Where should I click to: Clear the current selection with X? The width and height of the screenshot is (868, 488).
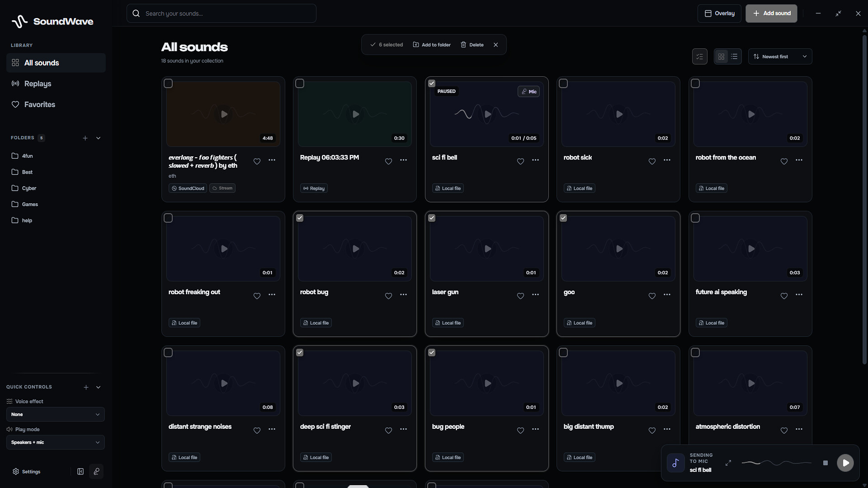click(x=496, y=45)
